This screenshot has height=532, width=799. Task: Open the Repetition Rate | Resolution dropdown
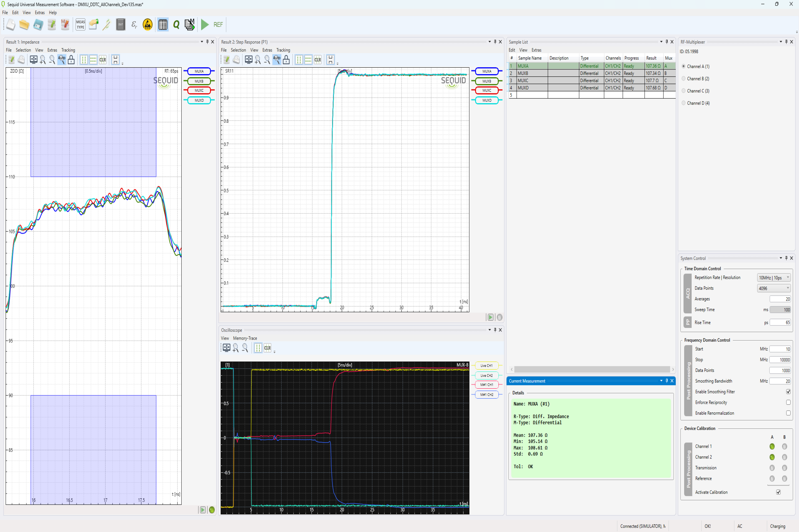coord(773,278)
